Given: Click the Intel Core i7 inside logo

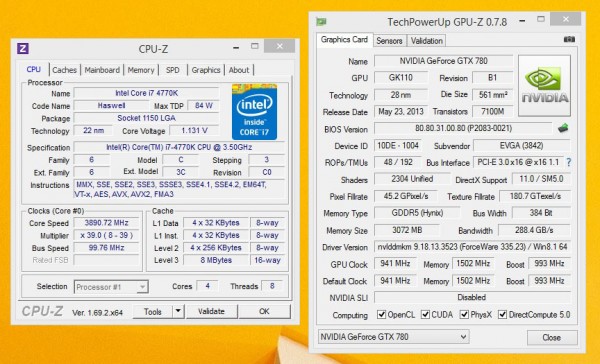Looking at the screenshot, I should [254, 112].
